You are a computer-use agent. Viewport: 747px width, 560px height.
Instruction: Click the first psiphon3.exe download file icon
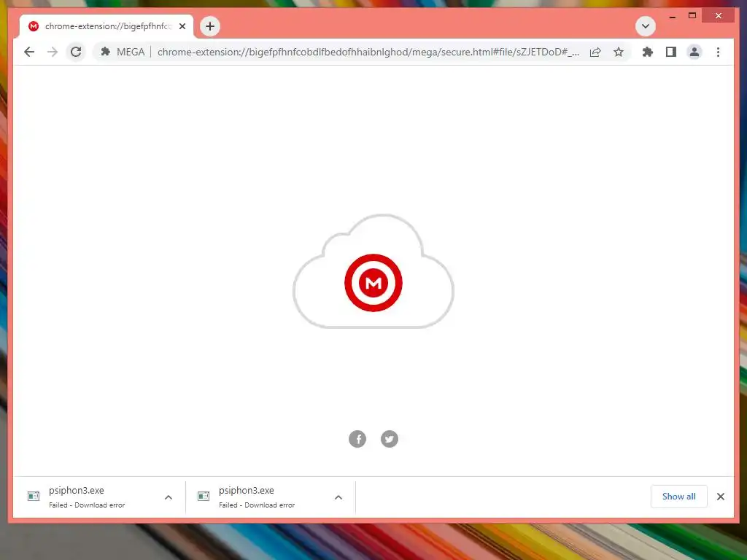(34, 496)
